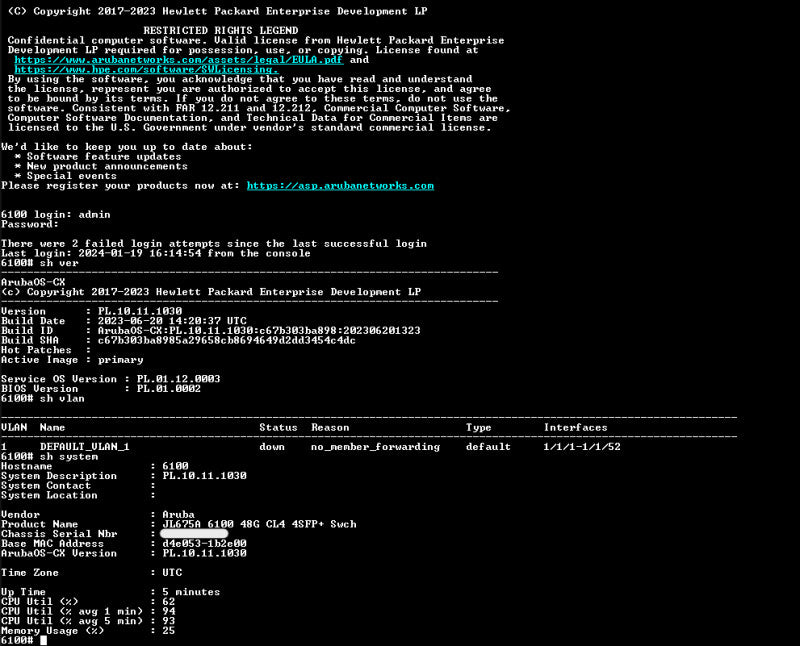Click the 'Password:' prompt line
This screenshot has height=646, width=800.
(x=30, y=225)
